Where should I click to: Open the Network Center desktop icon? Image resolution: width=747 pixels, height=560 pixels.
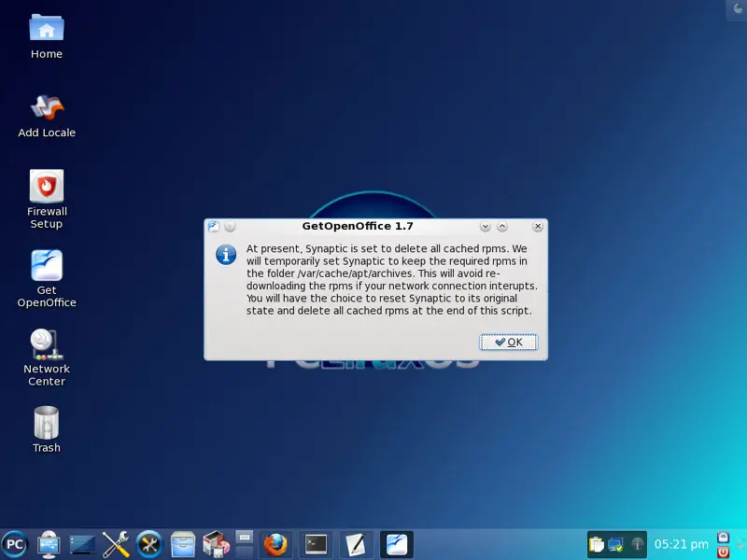[47, 357]
